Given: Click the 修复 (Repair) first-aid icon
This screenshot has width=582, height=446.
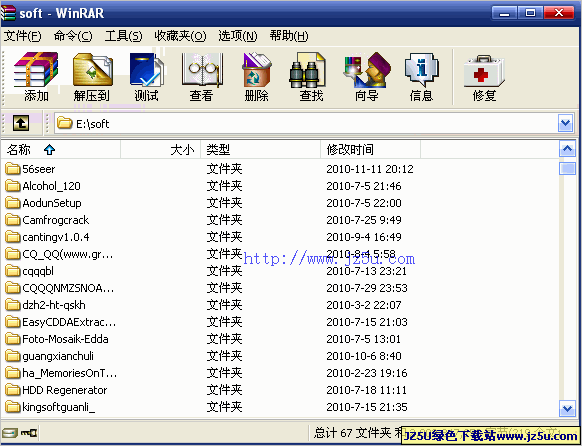Looking at the screenshot, I should point(484,71).
